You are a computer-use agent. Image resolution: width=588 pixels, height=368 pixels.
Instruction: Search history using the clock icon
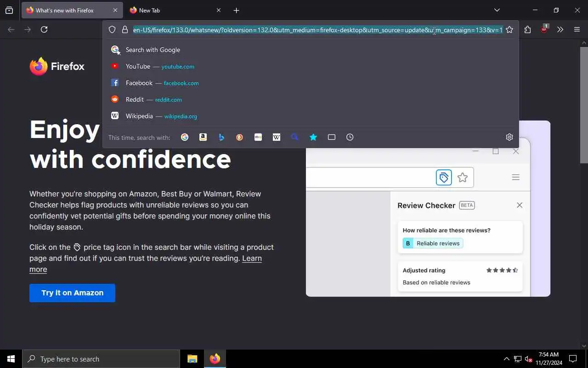click(x=350, y=137)
